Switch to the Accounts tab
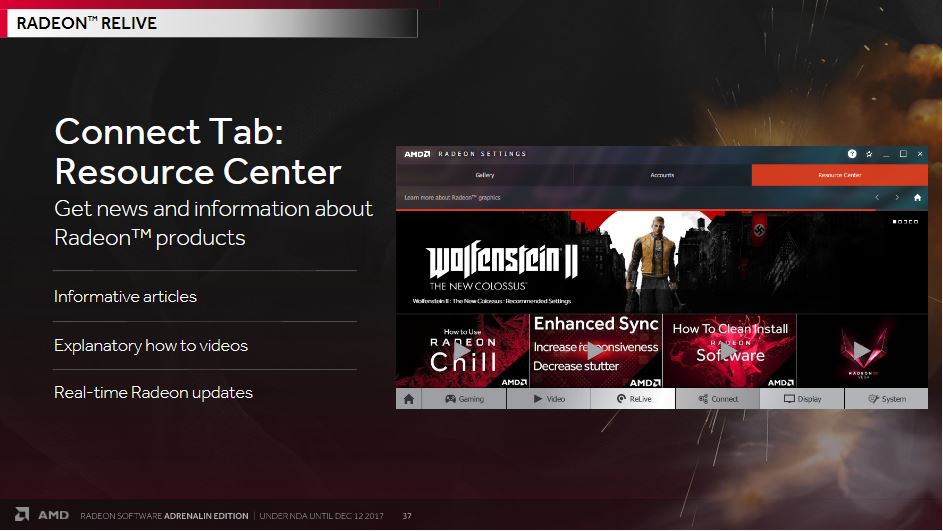 (x=662, y=175)
